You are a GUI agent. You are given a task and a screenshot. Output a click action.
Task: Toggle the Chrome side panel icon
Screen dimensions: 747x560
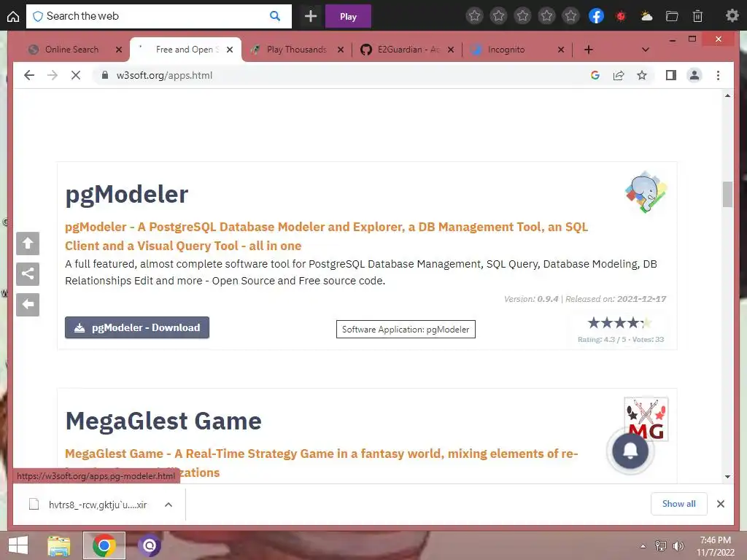[671, 75]
